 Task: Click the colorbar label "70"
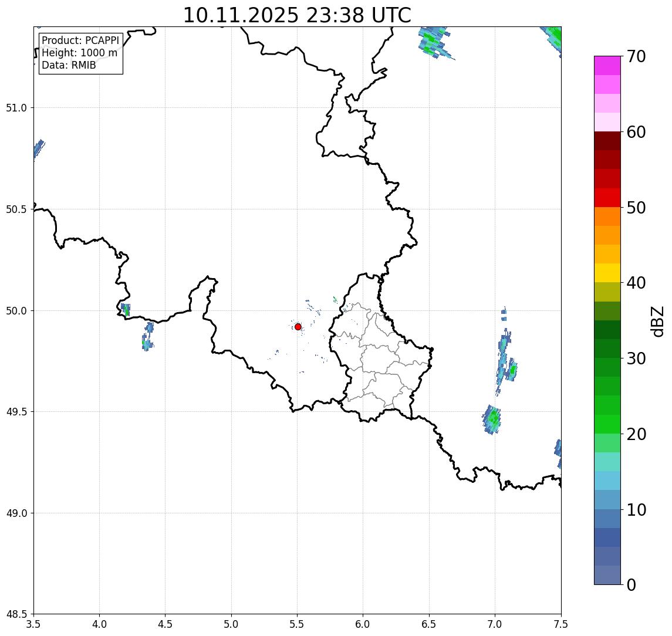(x=636, y=56)
